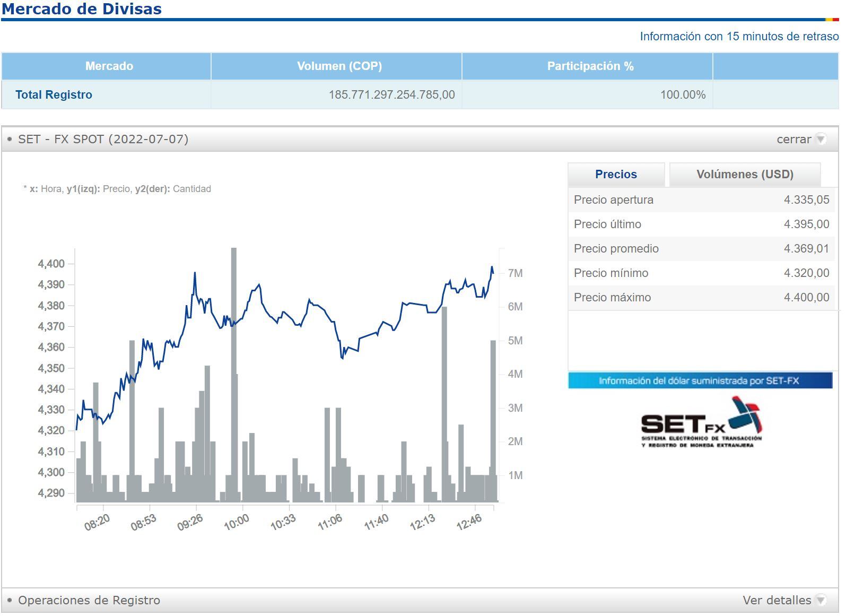Switch to the Precios tab
Image resolution: width=846 pixels, height=616 pixels.
click(616, 175)
